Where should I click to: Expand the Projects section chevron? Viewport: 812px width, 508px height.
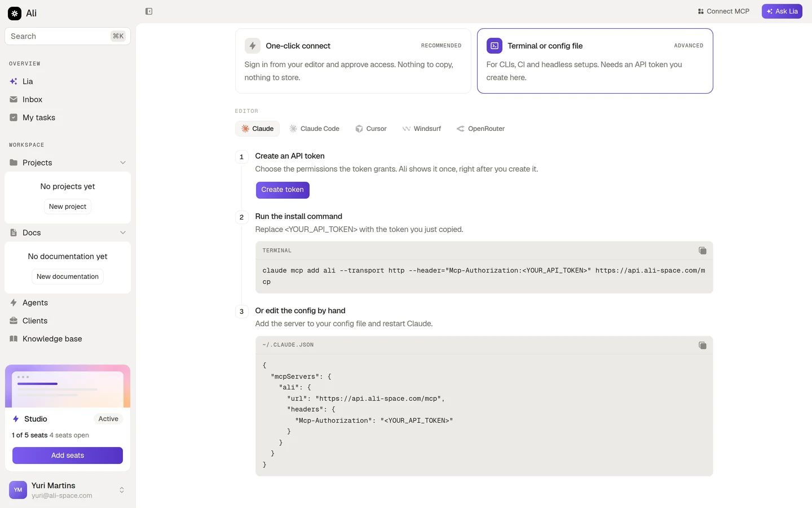pyautogui.click(x=123, y=163)
